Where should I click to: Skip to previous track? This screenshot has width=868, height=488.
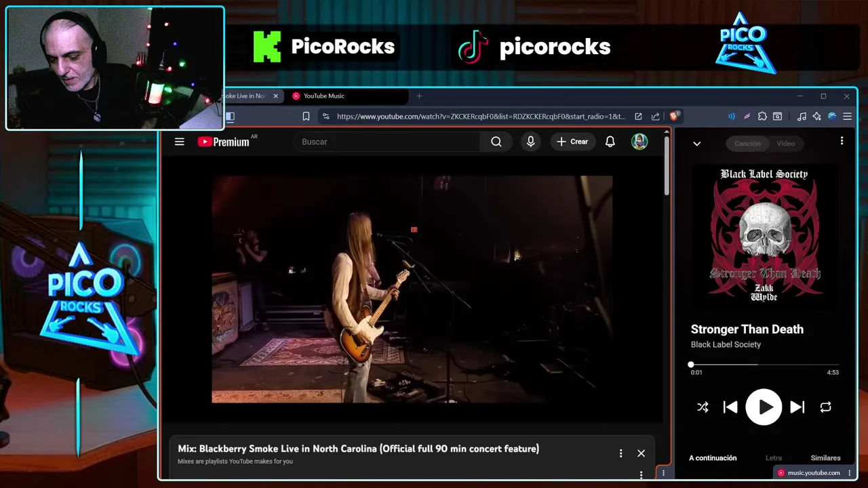coord(730,407)
